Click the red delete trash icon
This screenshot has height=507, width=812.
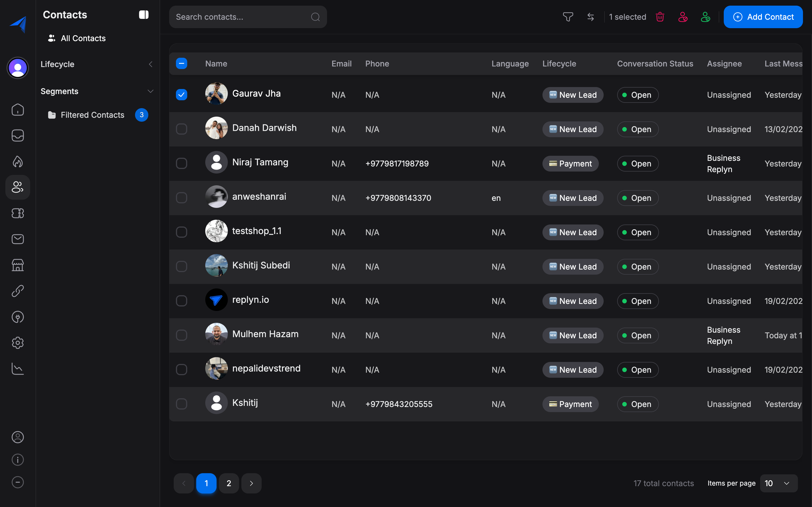click(660, 17)
